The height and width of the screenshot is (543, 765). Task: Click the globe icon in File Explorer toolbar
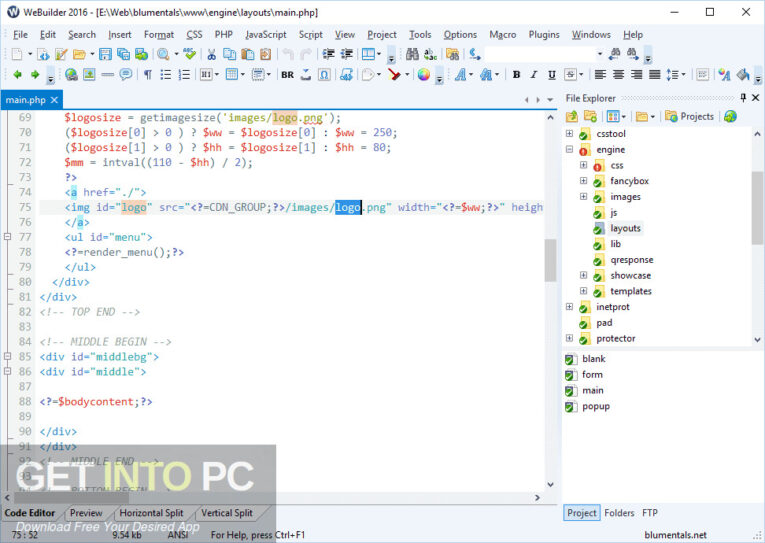[x=730, y=117]
